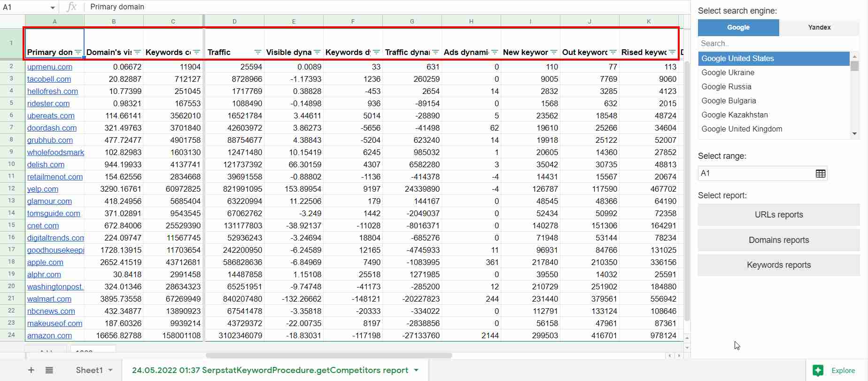Viewport: 868px width, 381px height.
Task: Select row 24 header
Action: coord(12,335)
